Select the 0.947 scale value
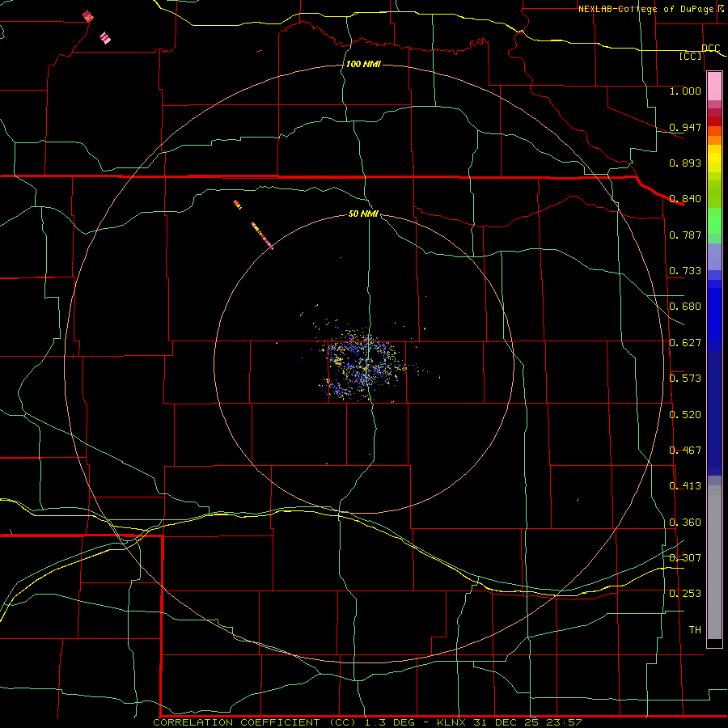The width and height of the screenshot is (728, 728). (685, 127)
